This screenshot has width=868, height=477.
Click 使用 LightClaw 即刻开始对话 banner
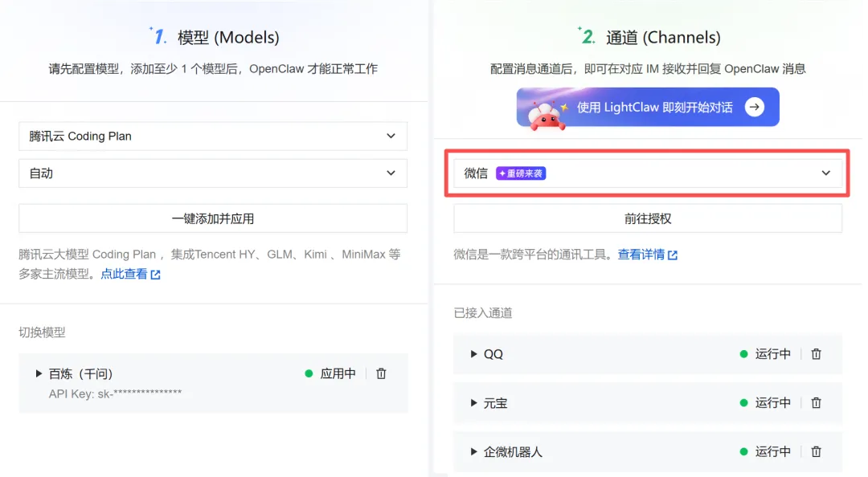(x=648, y=107)
